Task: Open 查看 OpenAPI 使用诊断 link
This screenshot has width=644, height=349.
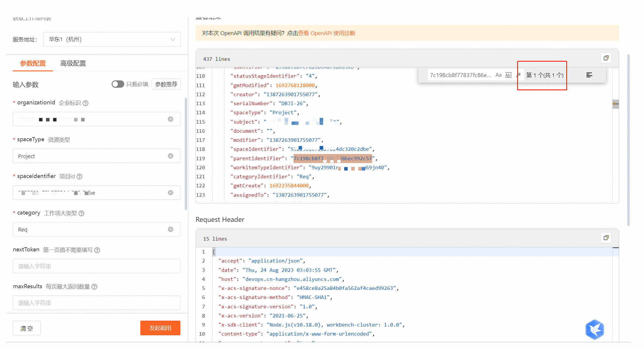Action: coord(327,33)
